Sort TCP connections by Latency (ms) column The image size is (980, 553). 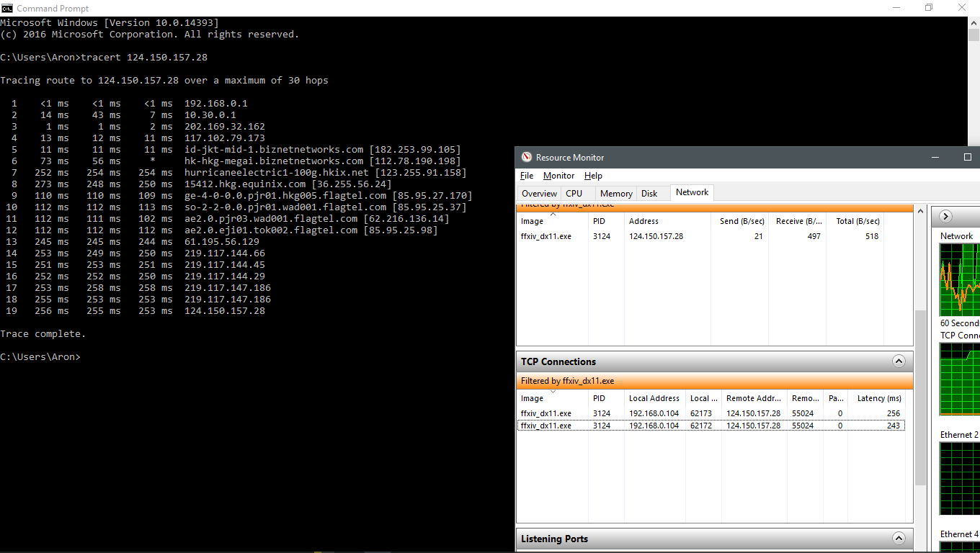click(876, 398)
